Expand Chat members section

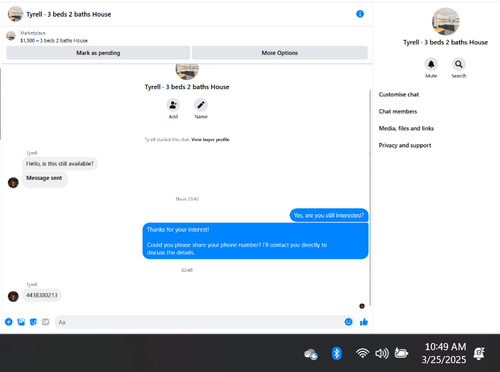(398, 111)
